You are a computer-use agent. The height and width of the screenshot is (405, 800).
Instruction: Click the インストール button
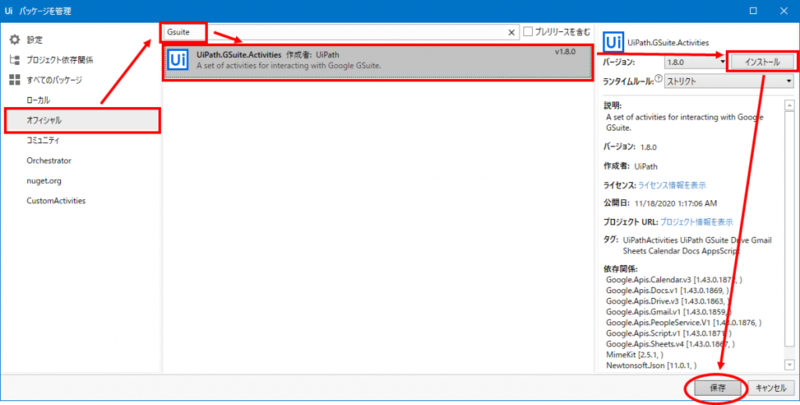pos(762,62)
